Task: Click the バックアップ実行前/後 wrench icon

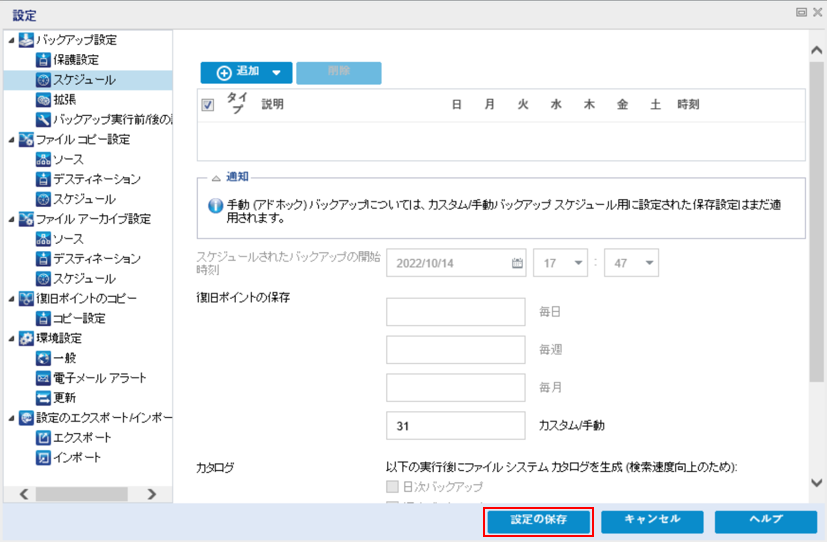Action: pos(43,120)
